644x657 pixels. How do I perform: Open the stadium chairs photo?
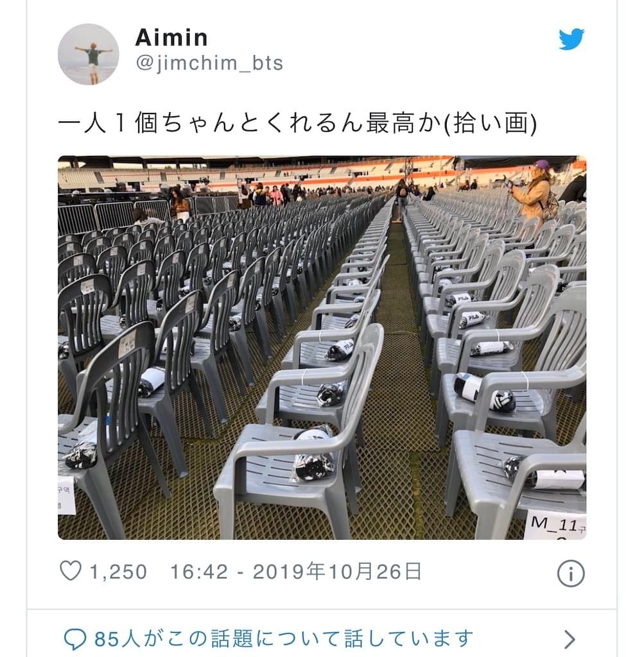(322, 347)
